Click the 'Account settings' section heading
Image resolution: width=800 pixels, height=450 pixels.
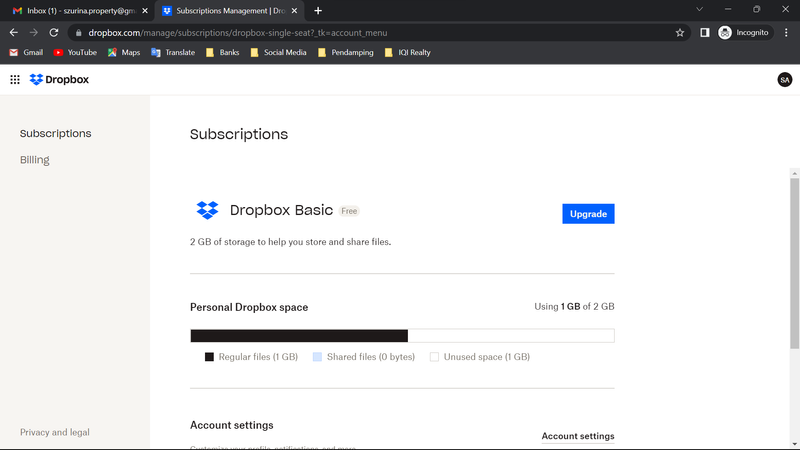[x=232, y=425]
